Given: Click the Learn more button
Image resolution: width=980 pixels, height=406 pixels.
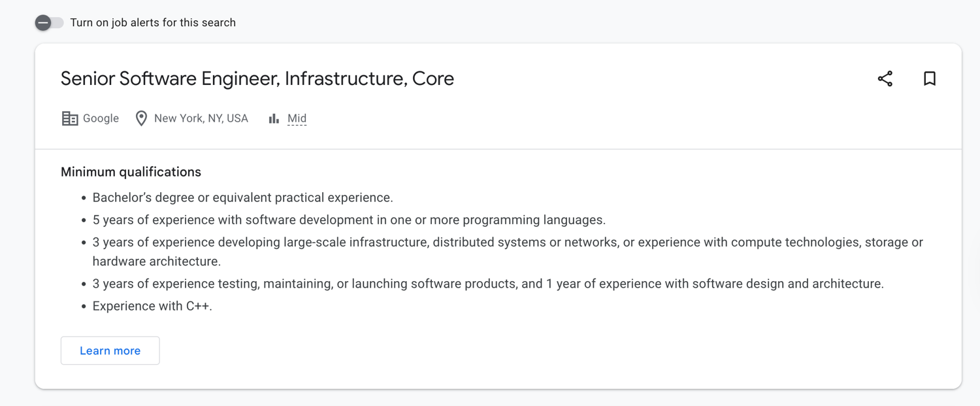Looking at the screenshot, I should tap(110, 350).
